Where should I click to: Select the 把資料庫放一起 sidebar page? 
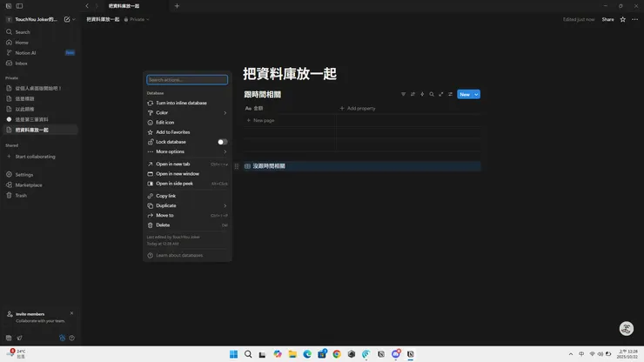39,130
